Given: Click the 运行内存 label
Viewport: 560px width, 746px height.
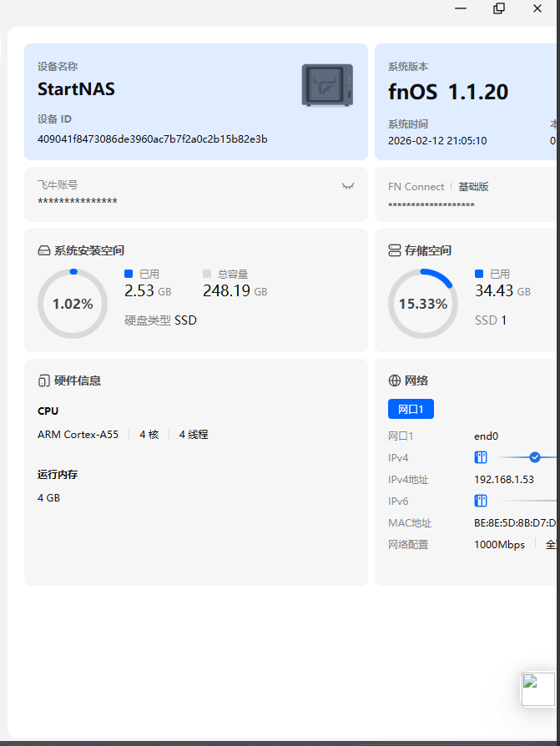Looking at the screenshot, I should [x=58, y=474].
